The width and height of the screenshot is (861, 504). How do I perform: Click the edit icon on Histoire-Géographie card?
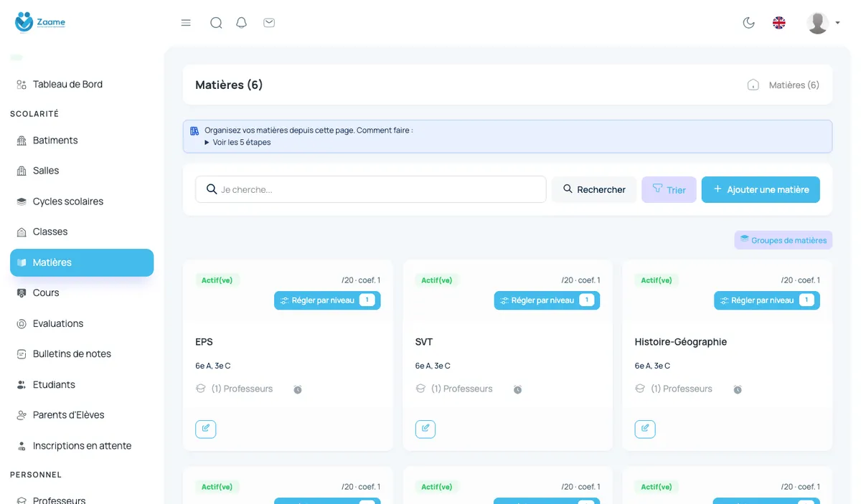click(x=645, y=429)
